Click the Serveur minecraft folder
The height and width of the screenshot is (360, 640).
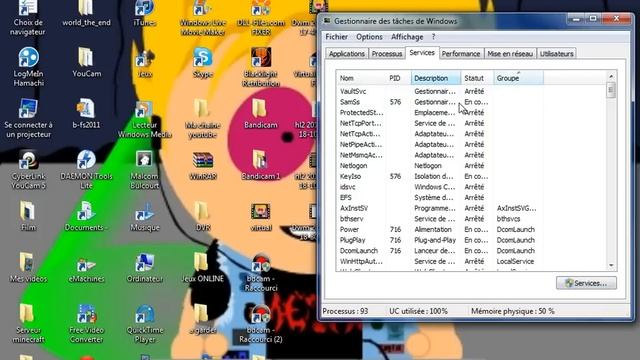point(28,324)
